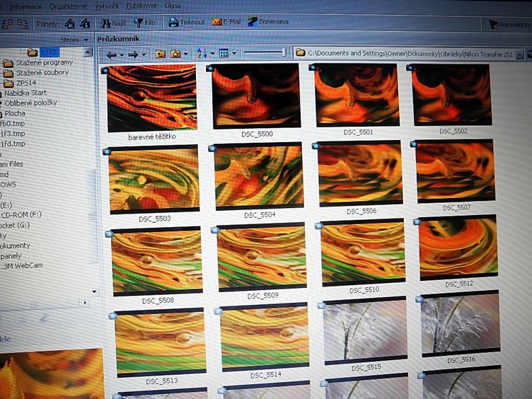Click the Back arrow in Průzkumník toolbar
Viewport: 532px width, 399px height.
point(111,54)
